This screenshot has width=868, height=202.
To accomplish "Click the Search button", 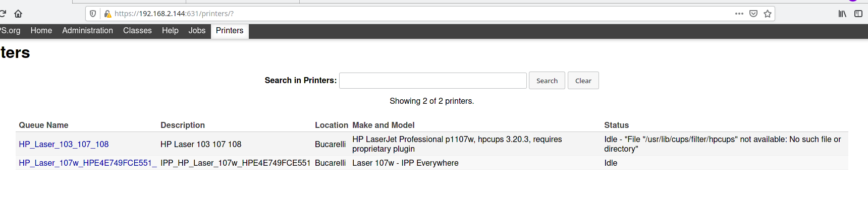I will [x=547, y=81].
